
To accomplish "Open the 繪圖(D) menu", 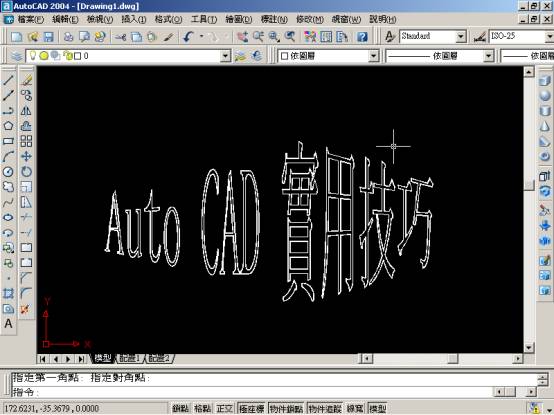I will pyautogui.click(x=239, y=19).
